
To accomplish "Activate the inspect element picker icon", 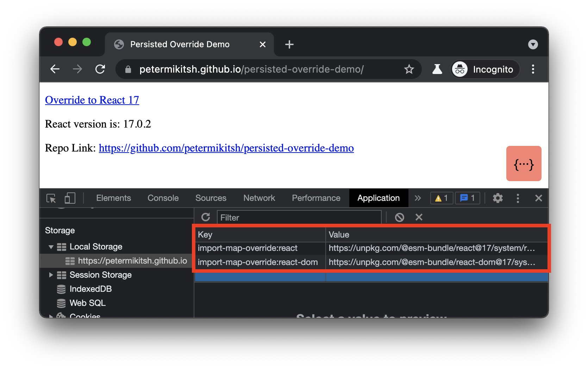I will pos(51,198).
